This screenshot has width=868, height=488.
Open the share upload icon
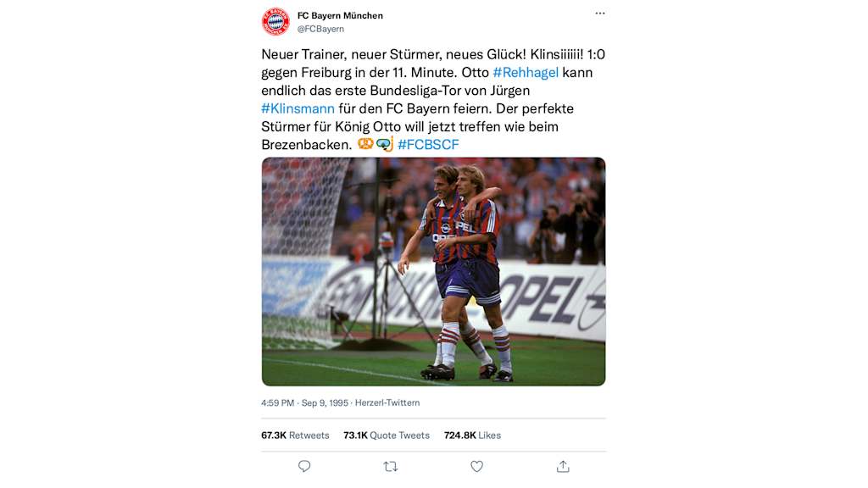click(563, 467)
